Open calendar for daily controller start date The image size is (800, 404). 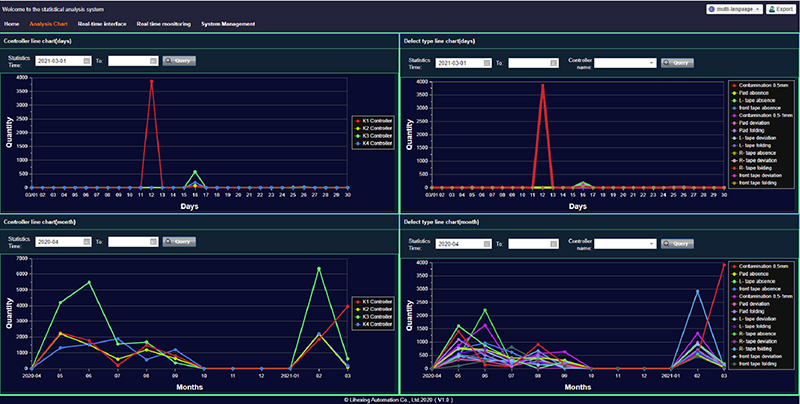point(87,60)
